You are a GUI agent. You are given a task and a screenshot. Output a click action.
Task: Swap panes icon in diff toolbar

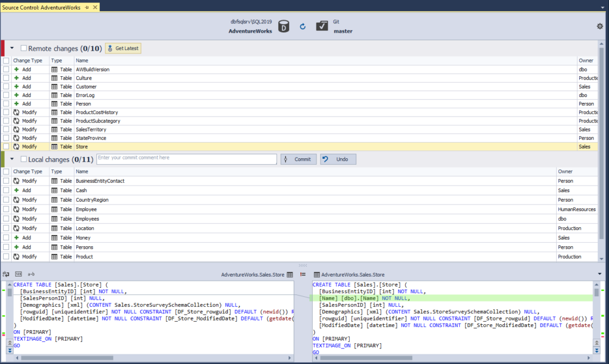tap(6, 274)
